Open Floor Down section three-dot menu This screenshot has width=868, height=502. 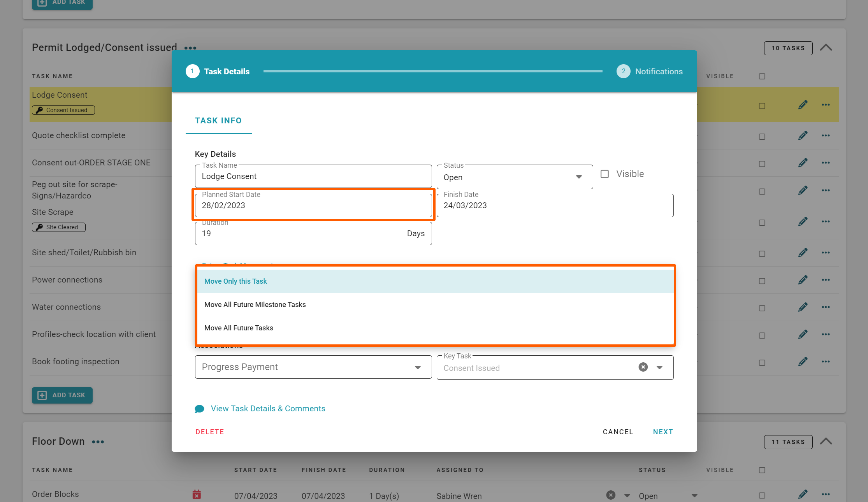coord(98,442)
